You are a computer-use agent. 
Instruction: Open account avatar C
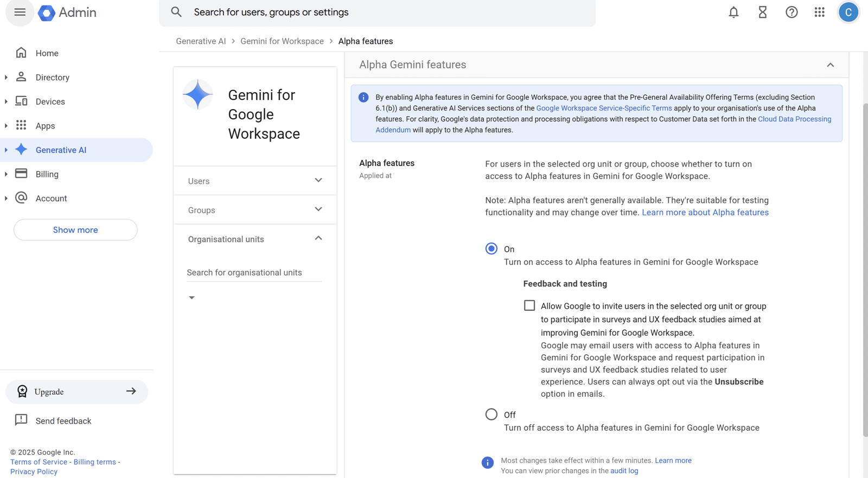click(848, 12)
